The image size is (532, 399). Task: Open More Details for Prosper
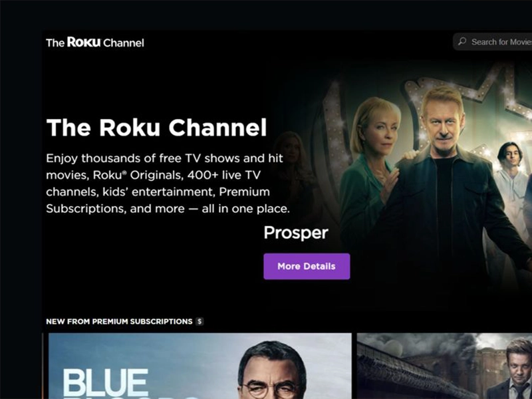307,267
